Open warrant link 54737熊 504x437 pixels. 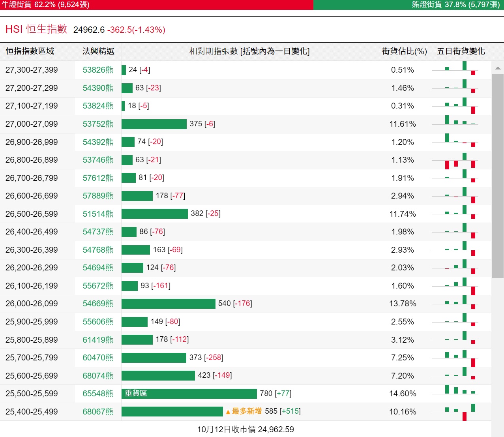click(98, 232)
